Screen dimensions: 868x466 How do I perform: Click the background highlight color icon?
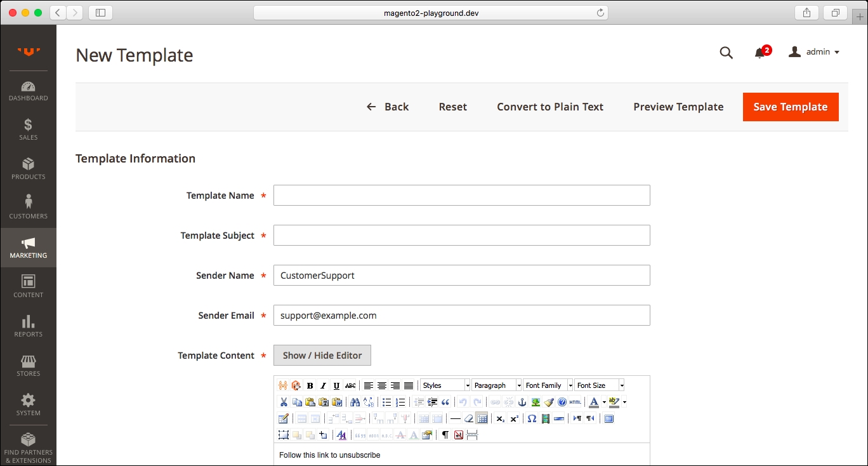614,402
